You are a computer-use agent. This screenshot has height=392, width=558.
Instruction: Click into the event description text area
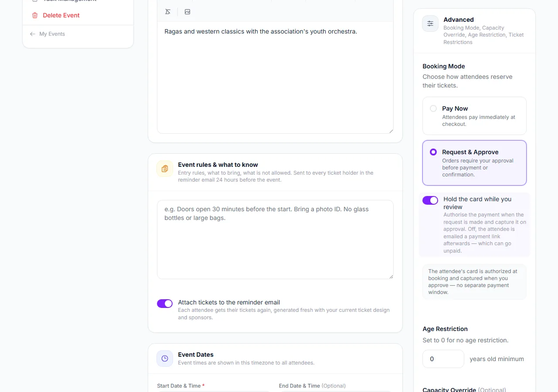275,78
